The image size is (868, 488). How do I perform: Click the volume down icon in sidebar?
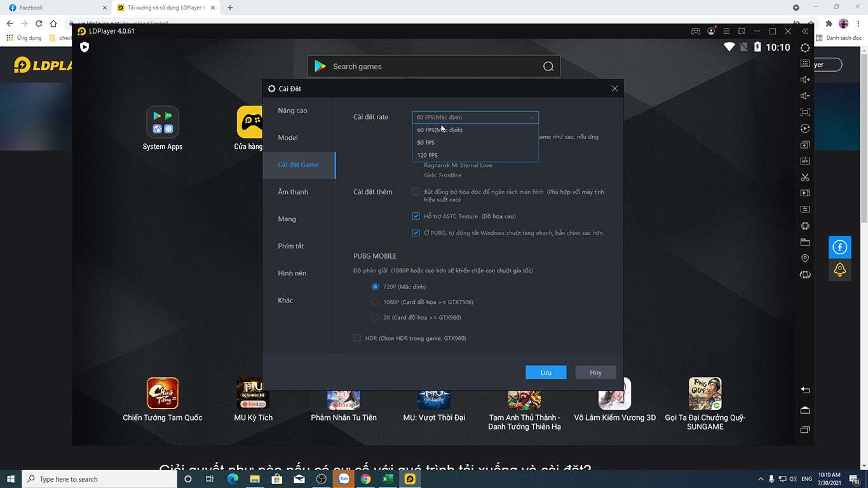(805, 96)
